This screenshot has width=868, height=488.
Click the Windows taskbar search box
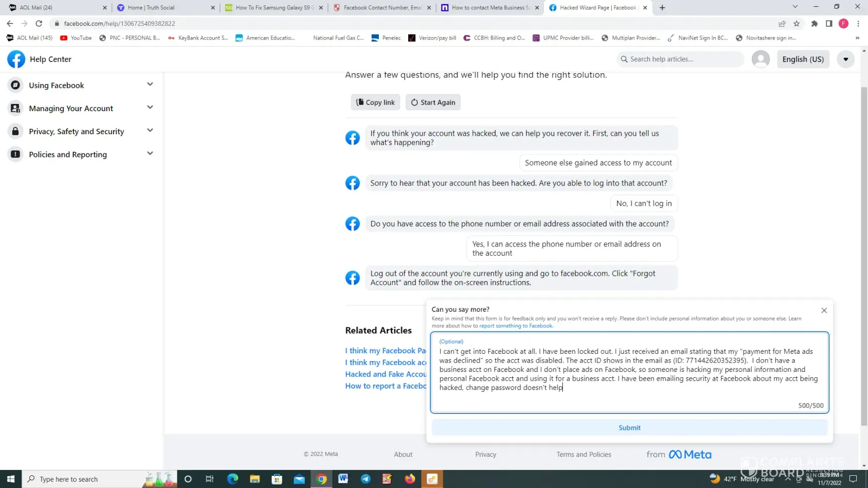coord(99,479)
